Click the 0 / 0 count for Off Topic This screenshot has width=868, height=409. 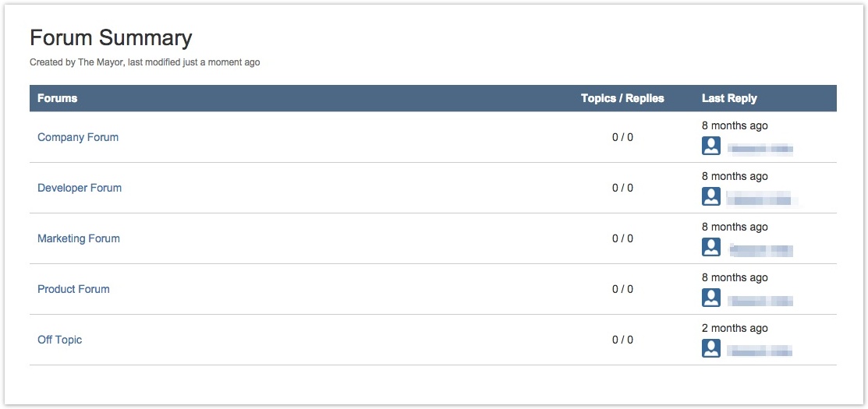(623, 340)
